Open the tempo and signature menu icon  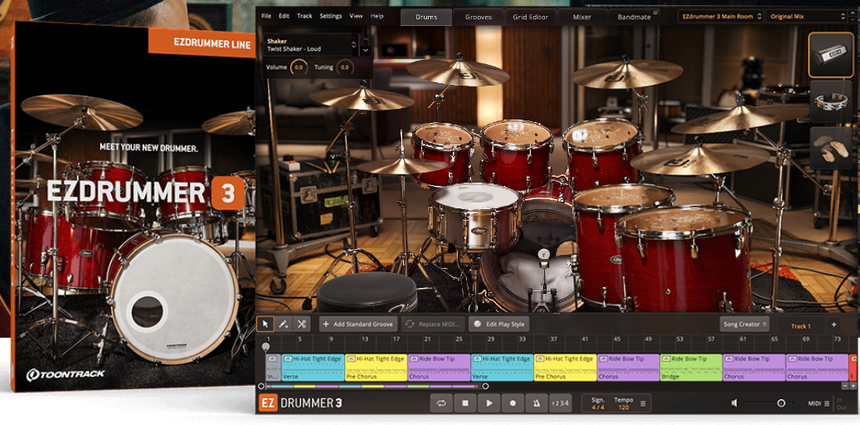coord(643,404)
